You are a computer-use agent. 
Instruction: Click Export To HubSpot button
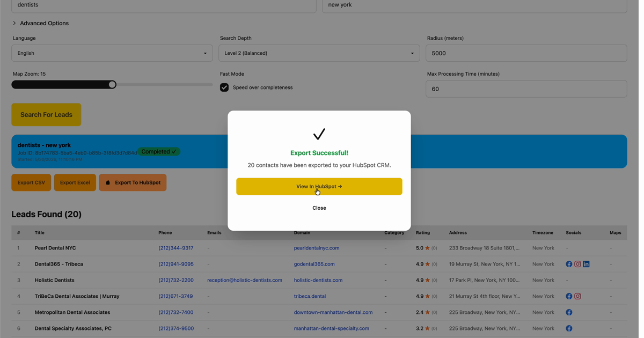[133, 182]
